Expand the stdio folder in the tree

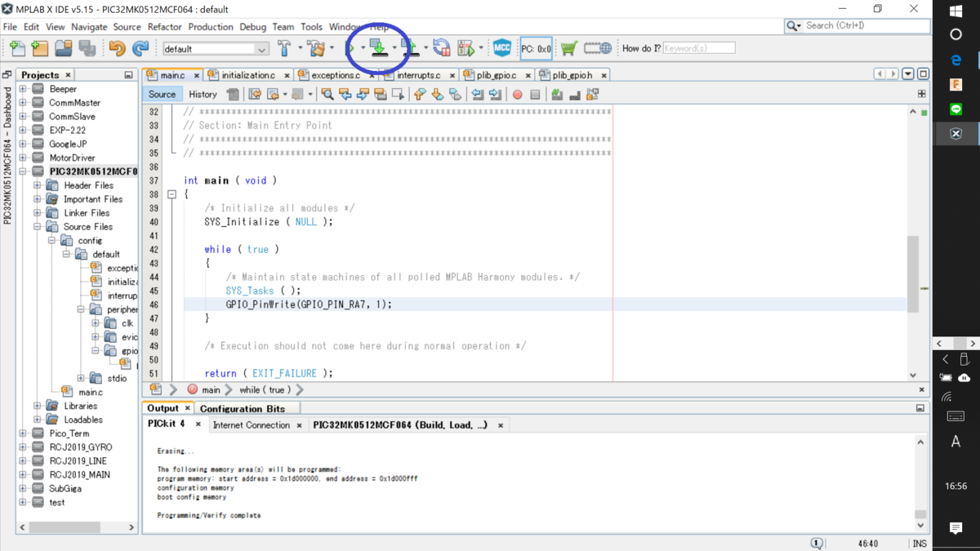pyautogui.click(x=81, y=378)
